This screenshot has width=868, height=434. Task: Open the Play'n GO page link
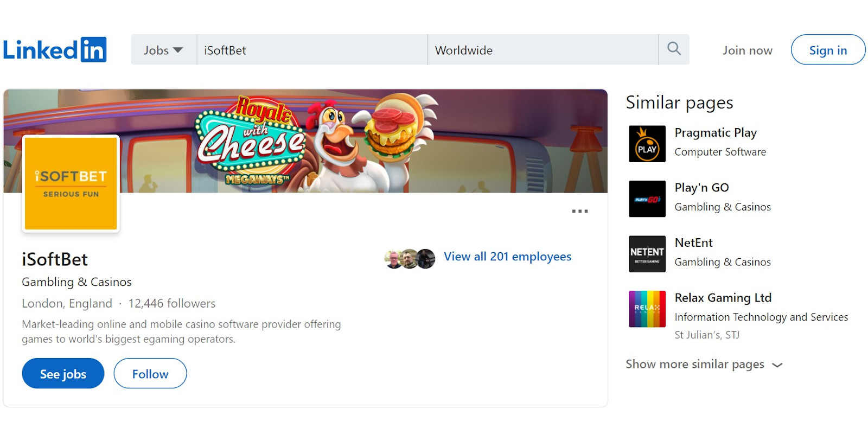pos(701,188)
